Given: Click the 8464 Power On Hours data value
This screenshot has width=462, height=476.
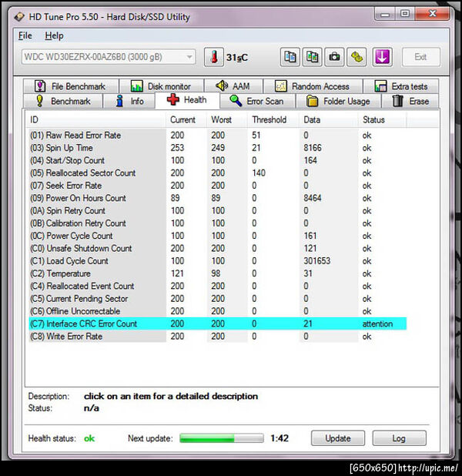Looking at the screenshot, I should 313,198.
